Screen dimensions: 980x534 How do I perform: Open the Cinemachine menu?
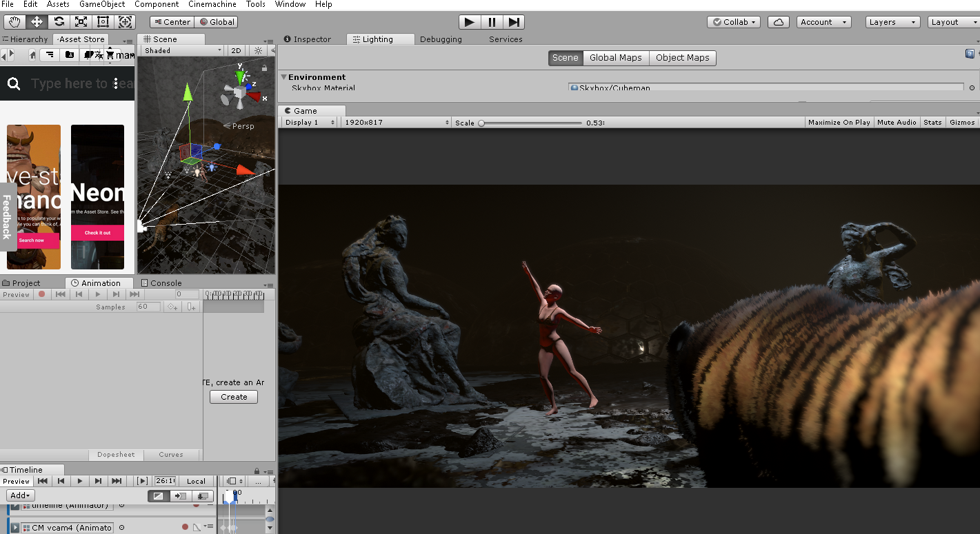coord(212,4)
